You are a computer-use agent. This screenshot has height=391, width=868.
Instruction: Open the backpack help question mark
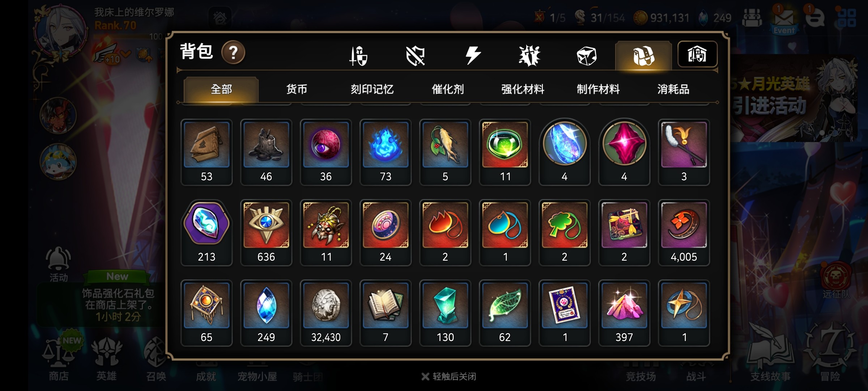pyautogui.click(x=233, y=52)
